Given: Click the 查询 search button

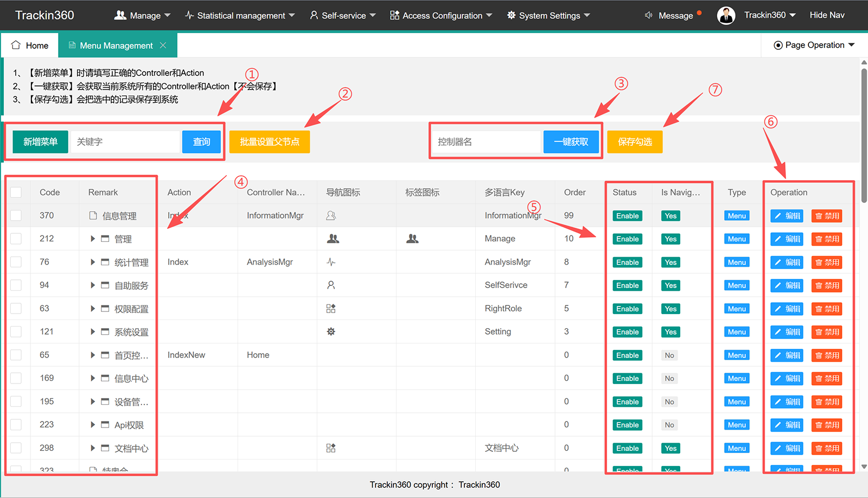Looking at the screenshot, I should point(201,142).
